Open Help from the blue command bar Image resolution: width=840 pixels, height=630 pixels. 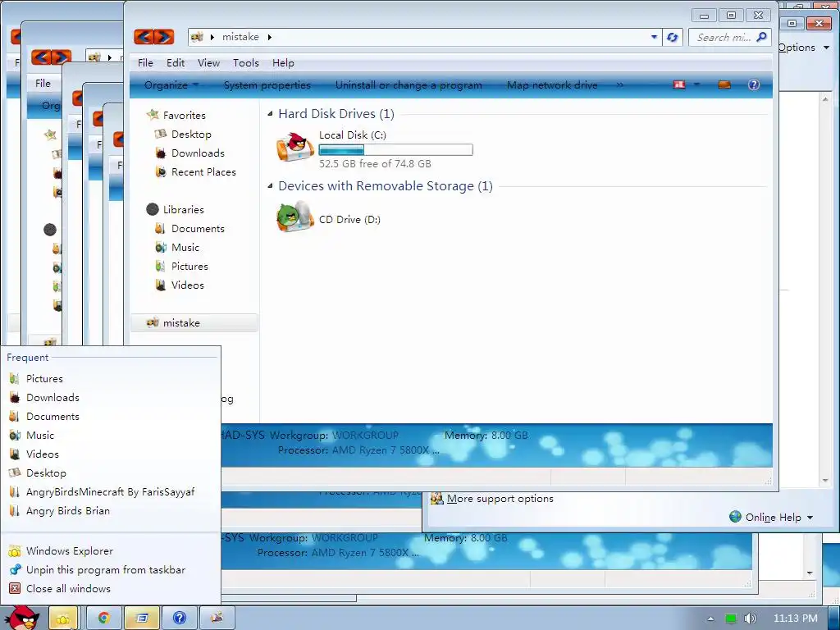[753, 84]
